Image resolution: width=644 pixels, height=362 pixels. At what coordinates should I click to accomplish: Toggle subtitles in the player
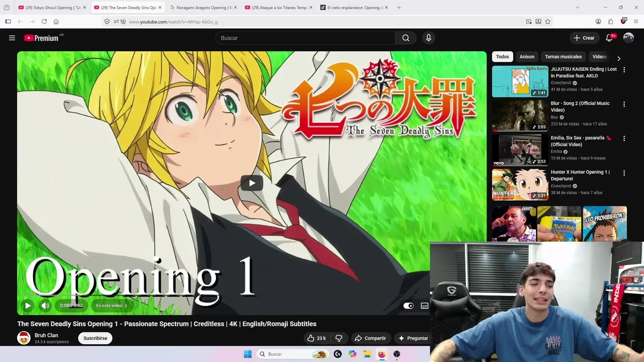[x=425, y=306]
